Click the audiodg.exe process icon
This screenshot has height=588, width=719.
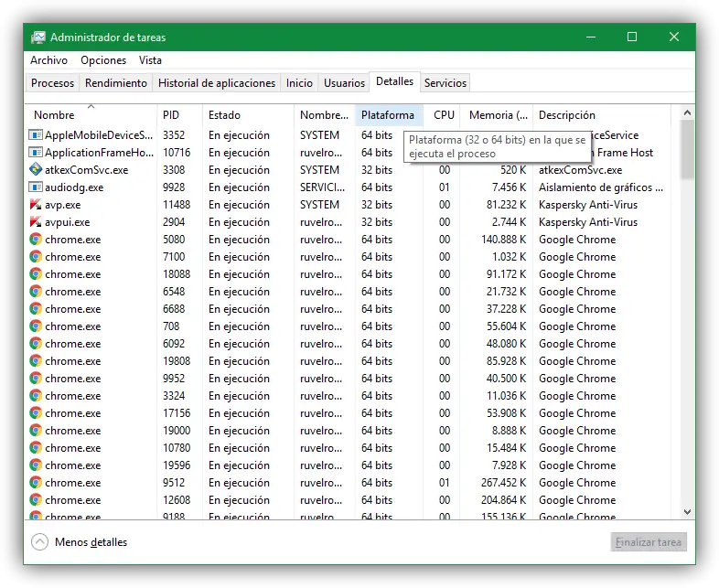coord(36,187)
